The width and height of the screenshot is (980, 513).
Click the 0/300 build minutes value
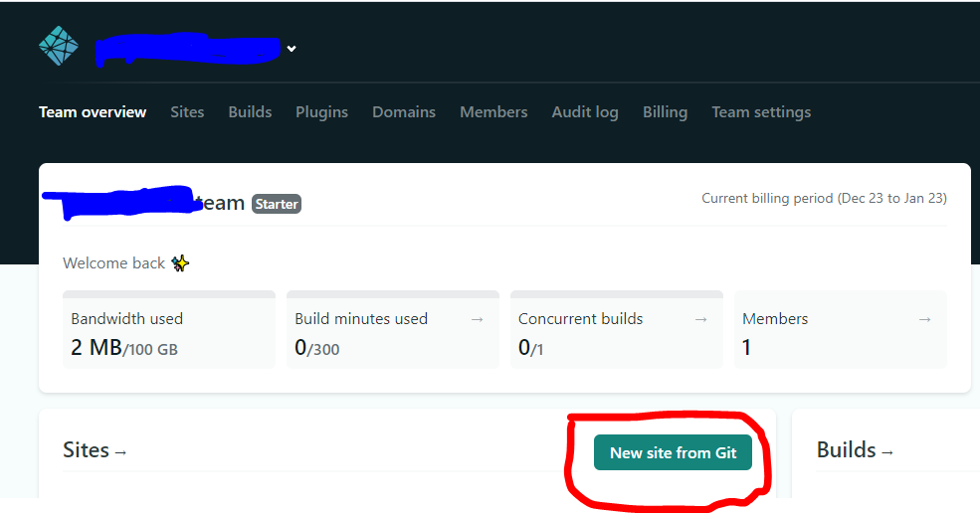[316, 347]
